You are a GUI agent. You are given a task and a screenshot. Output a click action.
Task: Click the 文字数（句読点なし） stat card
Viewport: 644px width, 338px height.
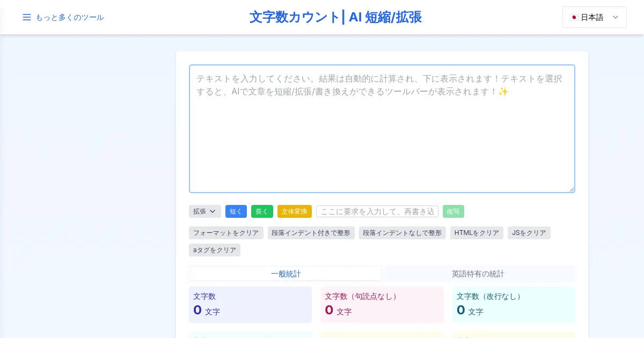click(x=382, y=305)
